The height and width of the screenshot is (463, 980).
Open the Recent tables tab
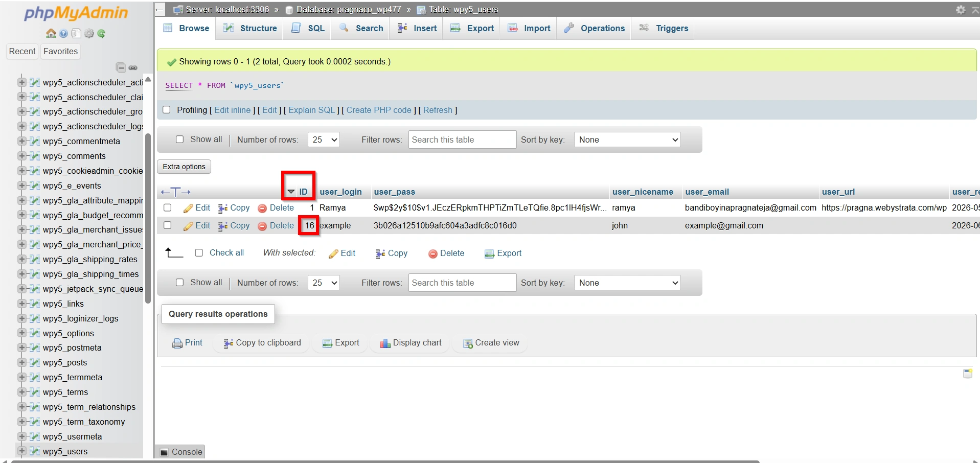[x=22, y=51]
